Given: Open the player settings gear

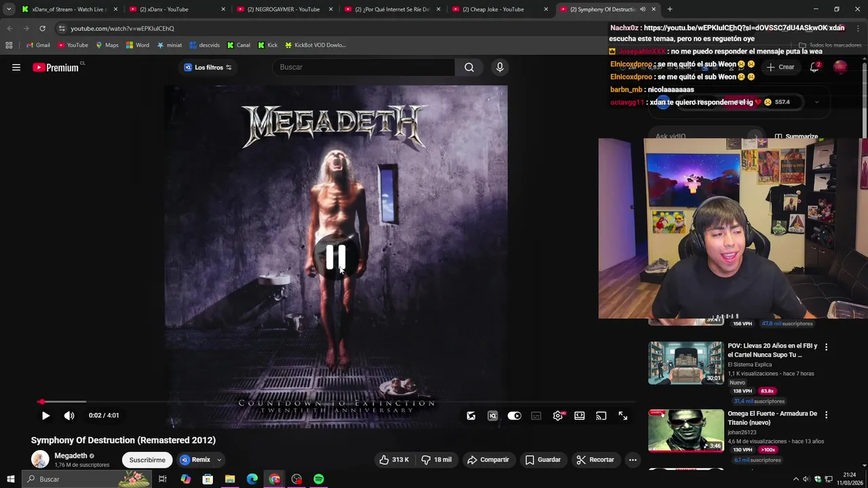Looking at the screenshot, I should tap(558, 415).
